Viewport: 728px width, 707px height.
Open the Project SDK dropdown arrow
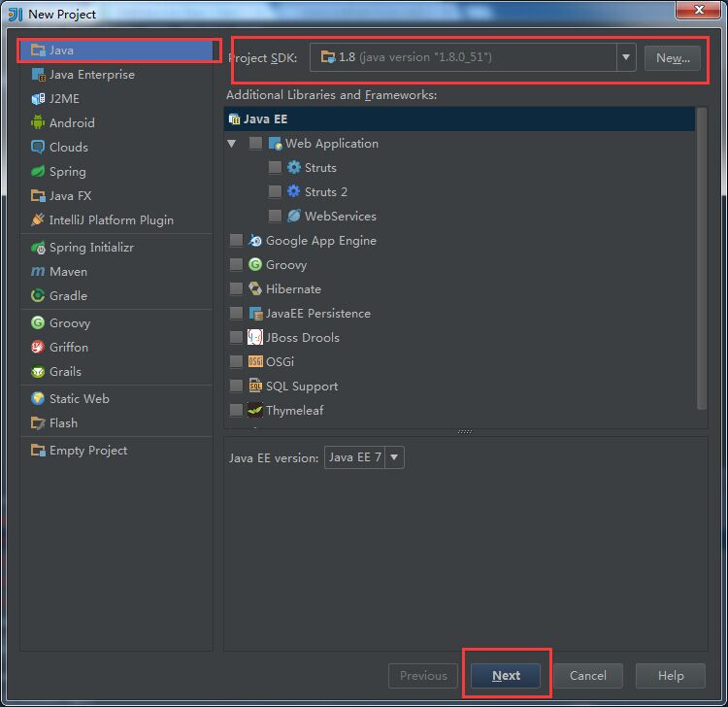click(626, 57)
